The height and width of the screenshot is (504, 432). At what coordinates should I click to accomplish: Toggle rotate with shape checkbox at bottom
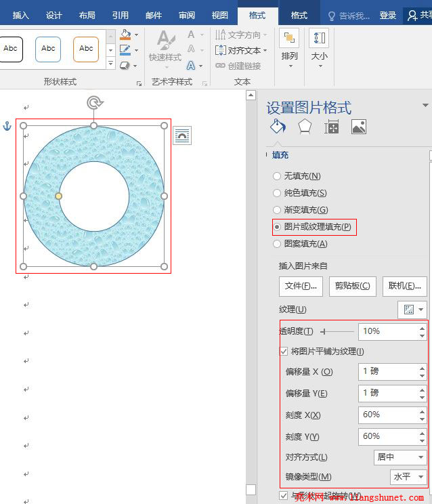(x=283, y=495)
